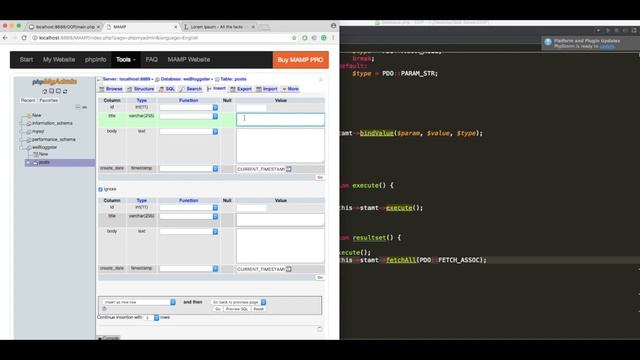
Task: Click the posts table icon in tree
Action: point(35,162)
